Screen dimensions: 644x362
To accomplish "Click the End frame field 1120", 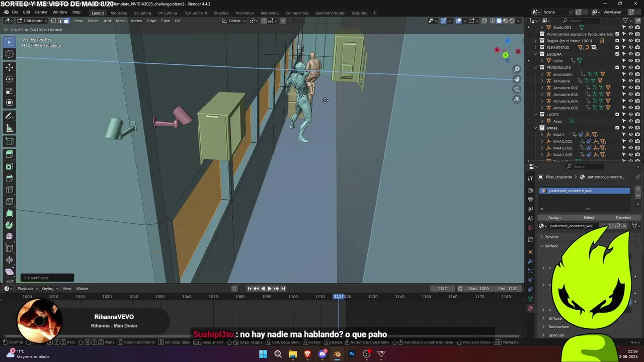I will point(508,289).
